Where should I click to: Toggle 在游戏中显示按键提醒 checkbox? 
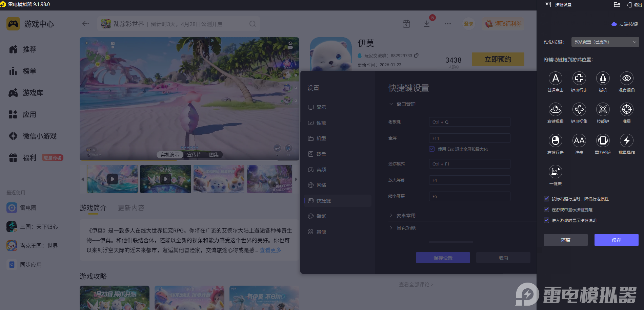pyautogui.click(x=546, y=209)
